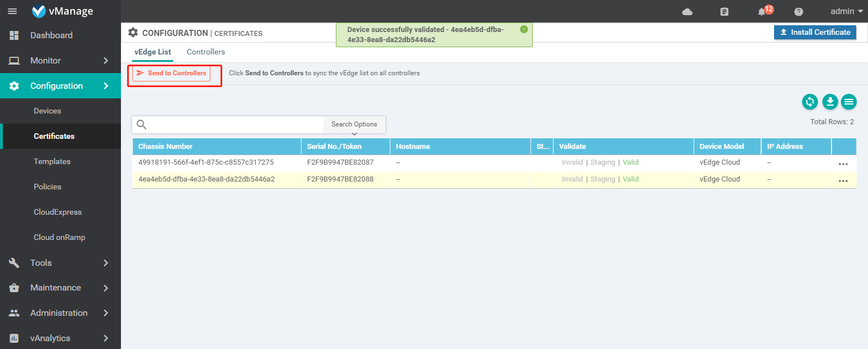Select chassis 49918191-566f-4ef1-875c-c8557c317275
The width and height of the screenshot is (868, 349).
(x=206, y=162)
